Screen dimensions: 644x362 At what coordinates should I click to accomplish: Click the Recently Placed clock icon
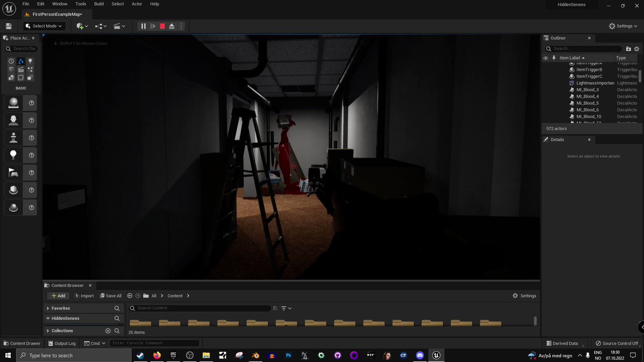[11, 61]
